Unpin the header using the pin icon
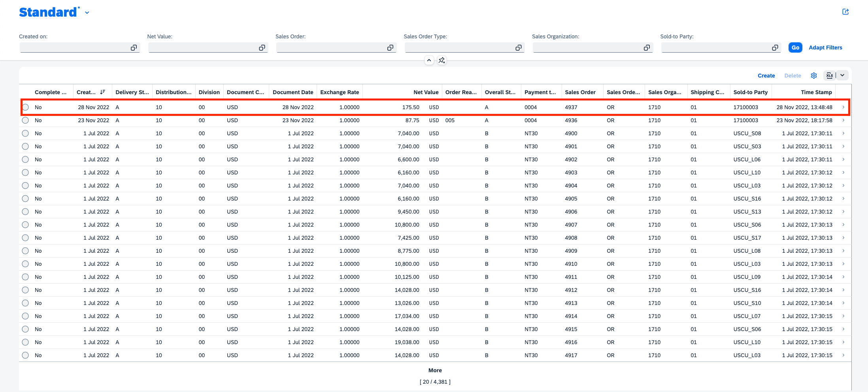The image size is (868, 392). 442,61
